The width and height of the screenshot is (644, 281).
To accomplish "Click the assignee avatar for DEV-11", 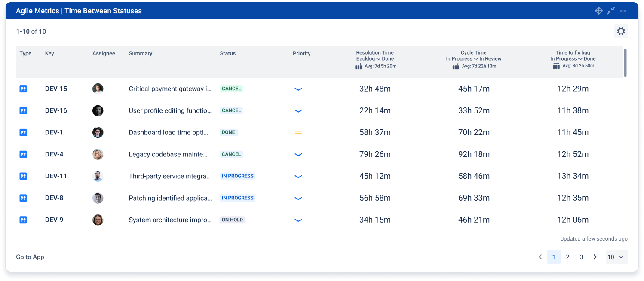I will [x=98, y=176].
